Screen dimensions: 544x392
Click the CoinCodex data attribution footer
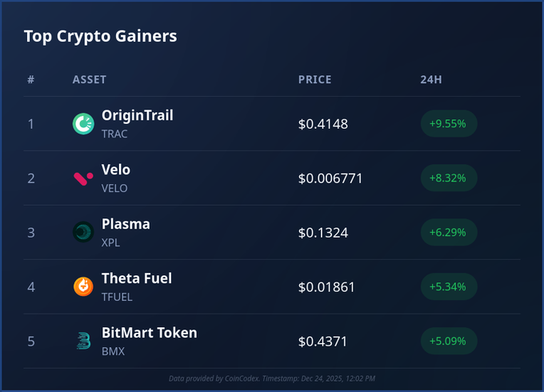272,378
